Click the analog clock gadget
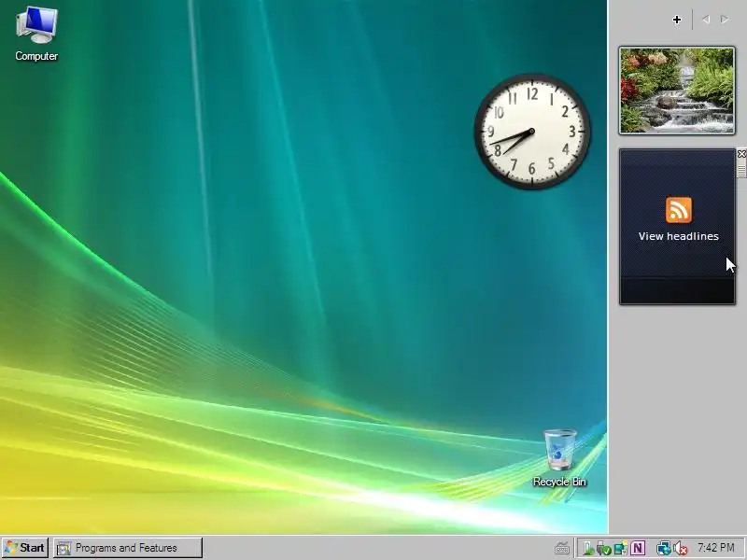This screenshot has width=747, height=560. point(532,132)
